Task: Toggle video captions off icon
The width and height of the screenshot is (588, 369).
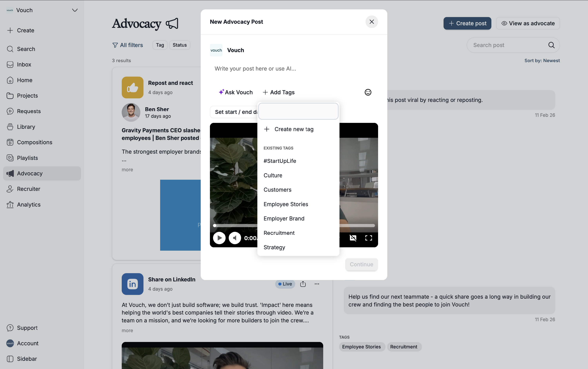Action: coord(353,238)
